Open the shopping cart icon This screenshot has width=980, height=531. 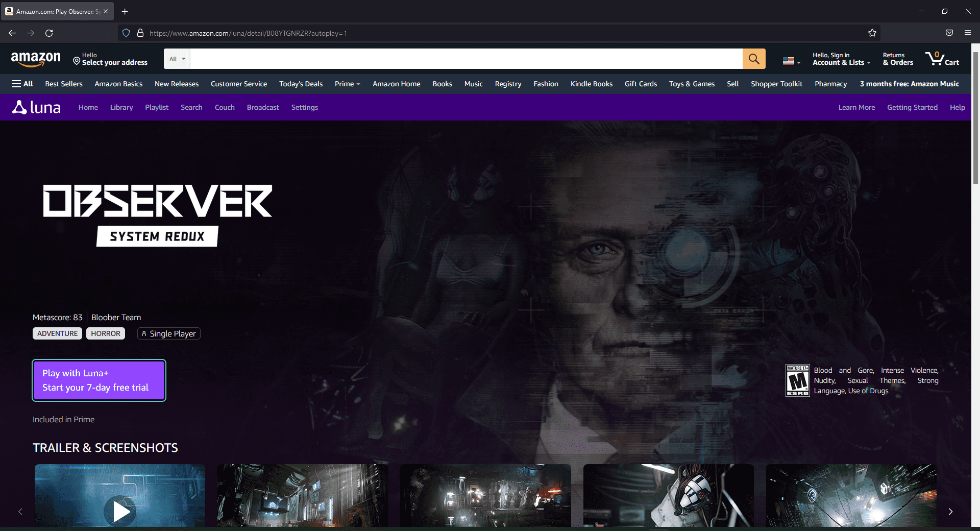942,59
